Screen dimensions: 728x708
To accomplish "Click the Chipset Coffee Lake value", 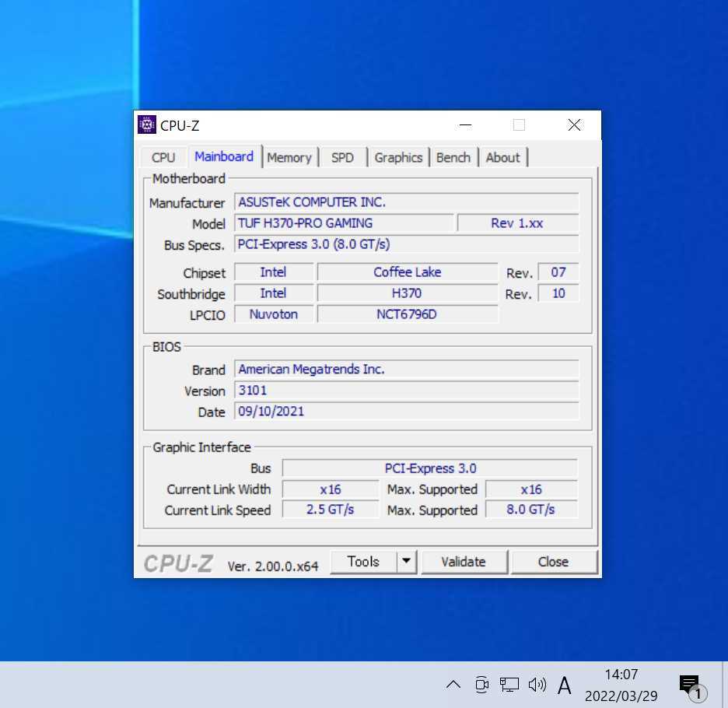I will 408,272.
